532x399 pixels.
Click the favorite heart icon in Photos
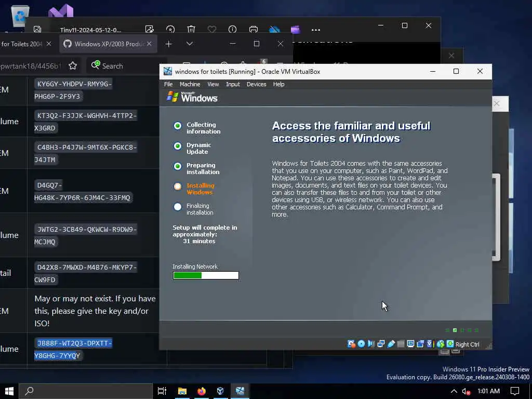[212, 30]
